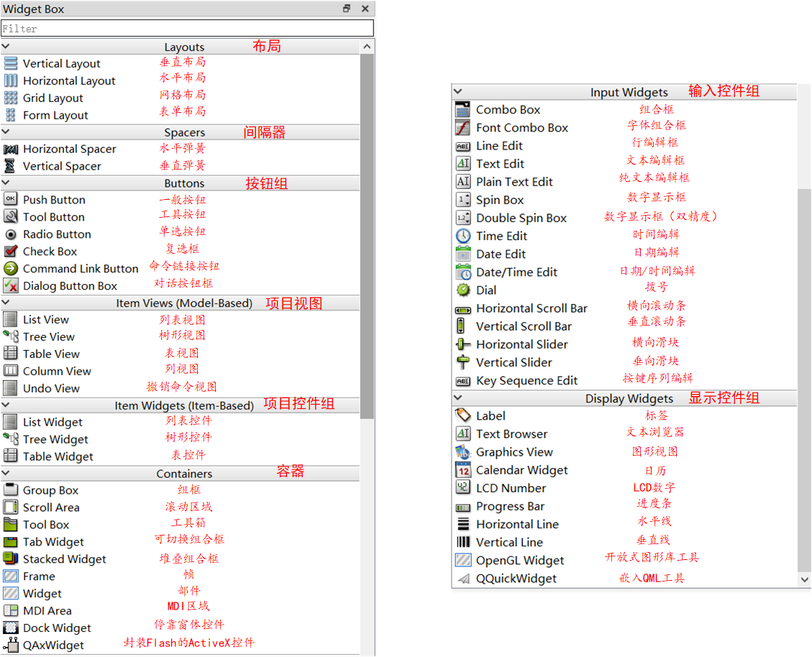Select the Key Sequence Edit label

click(x=526, y=381)
